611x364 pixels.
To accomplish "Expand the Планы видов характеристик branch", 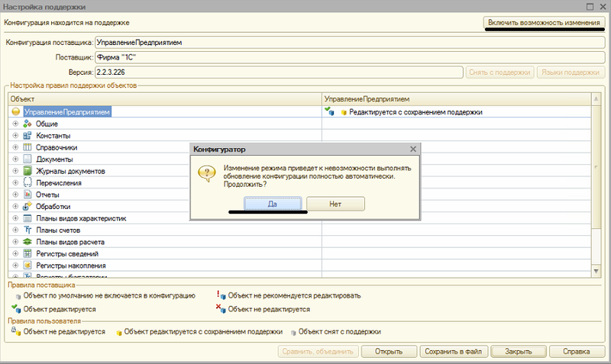I will (15, 218).
